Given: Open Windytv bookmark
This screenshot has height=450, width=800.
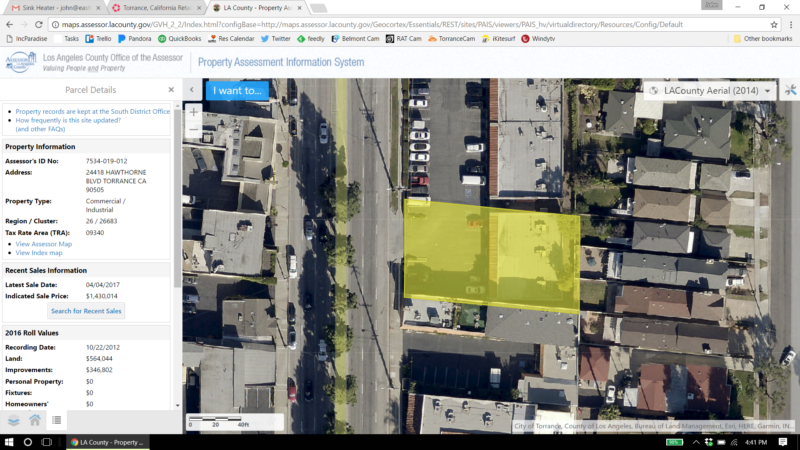Looking at the screenshot, I should coord(538,39).
